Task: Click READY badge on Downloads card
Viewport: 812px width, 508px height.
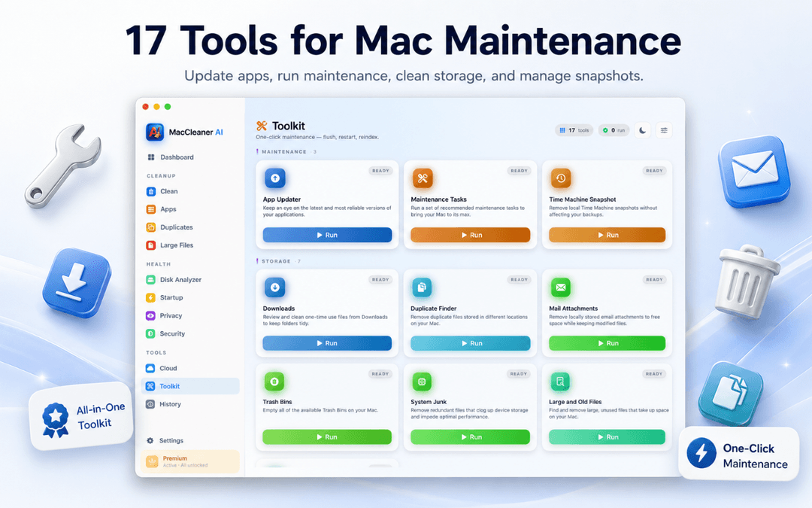Action: (x=380, y=279)
